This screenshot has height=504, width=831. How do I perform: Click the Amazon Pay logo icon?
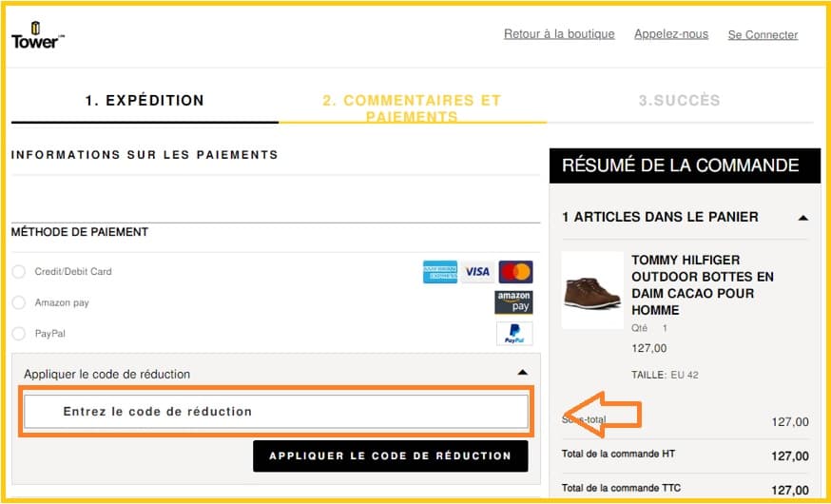(513, 302)
